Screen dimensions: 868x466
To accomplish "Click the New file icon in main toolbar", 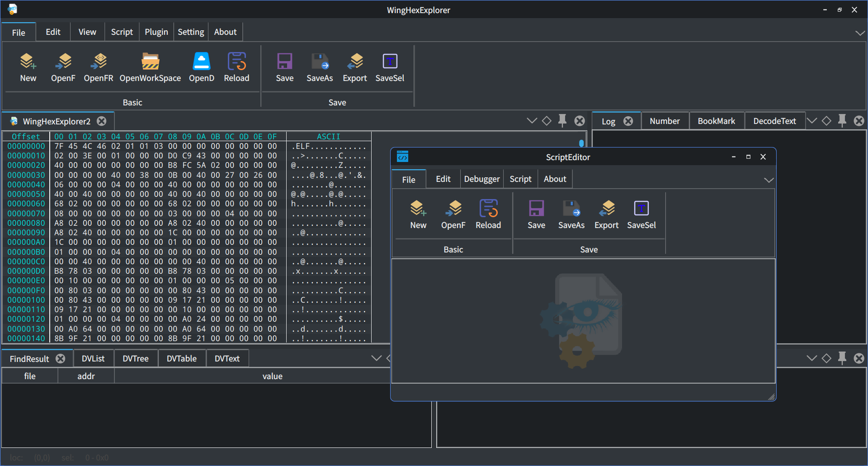I will pos(28,62).
